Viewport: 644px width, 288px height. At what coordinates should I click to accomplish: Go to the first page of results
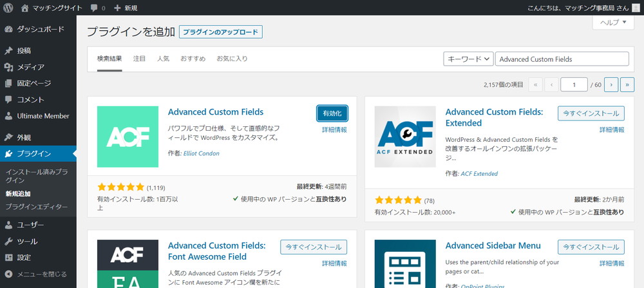[535, 84]
